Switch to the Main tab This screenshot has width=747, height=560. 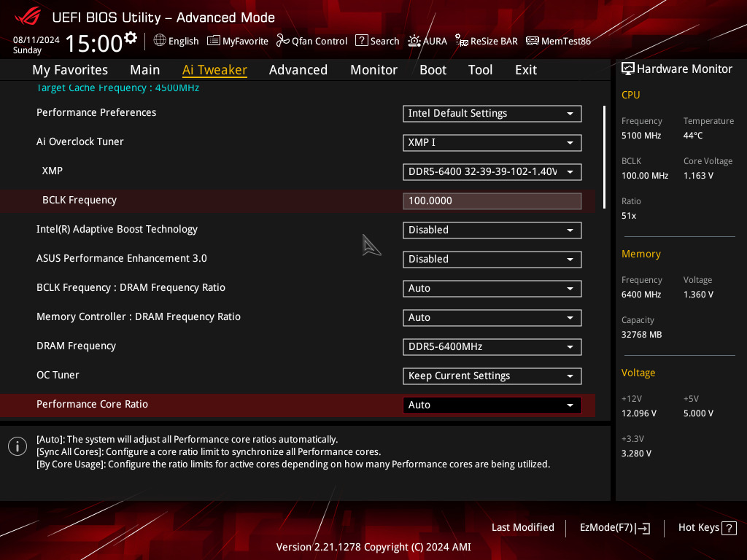coord(145,69)
